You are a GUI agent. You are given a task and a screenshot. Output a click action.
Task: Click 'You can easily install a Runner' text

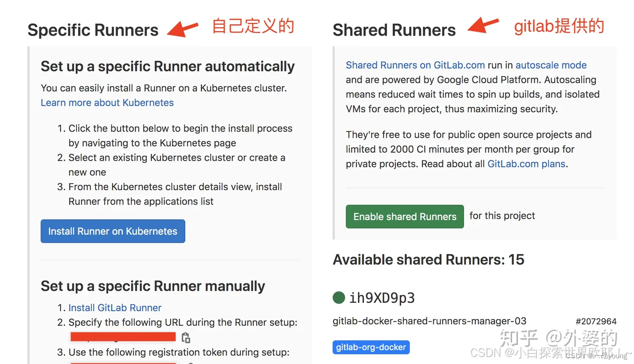click(164, 88)
